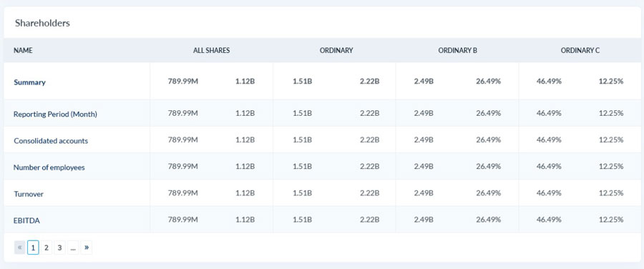Click 1.12B in the Turnover row

click(245, 193)
